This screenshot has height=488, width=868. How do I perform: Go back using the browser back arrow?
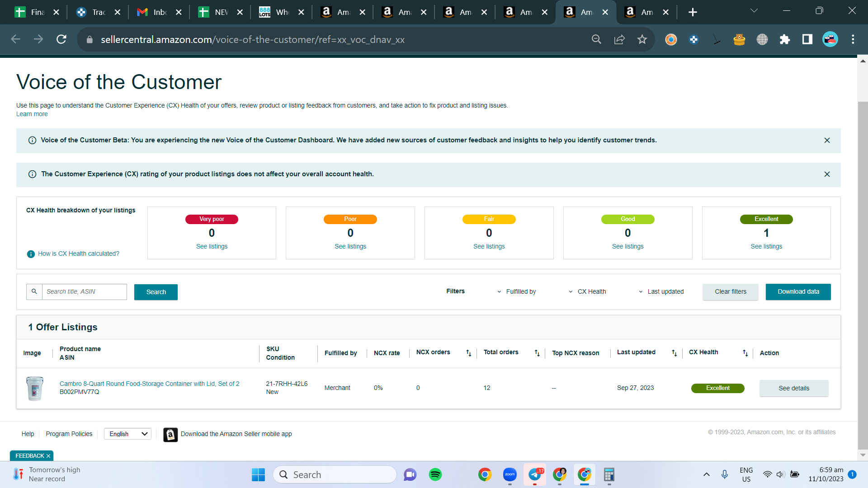(x=16, y=39)
